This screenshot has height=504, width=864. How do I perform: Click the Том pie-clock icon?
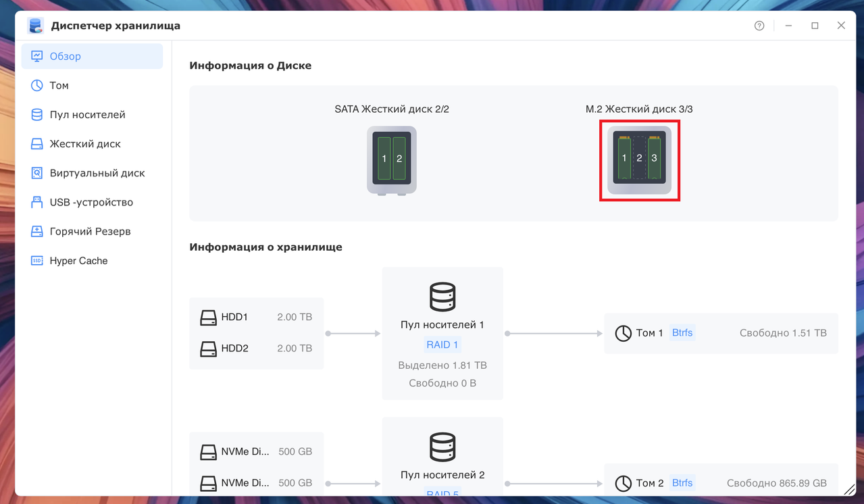point(37,85)
